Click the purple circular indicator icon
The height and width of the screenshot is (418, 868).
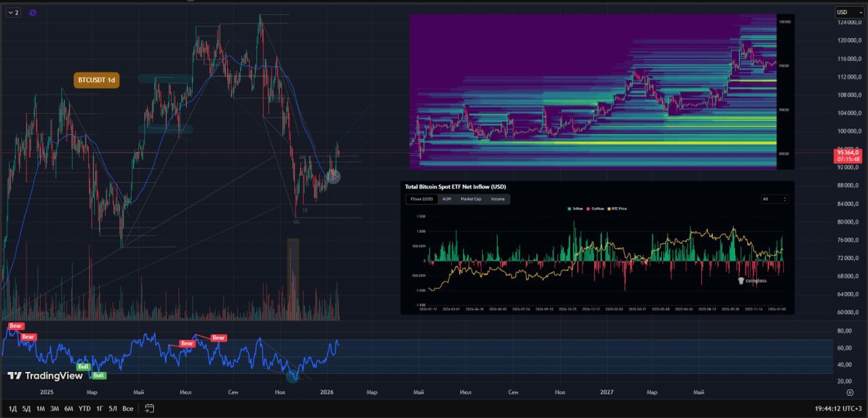tap(33, 13)
